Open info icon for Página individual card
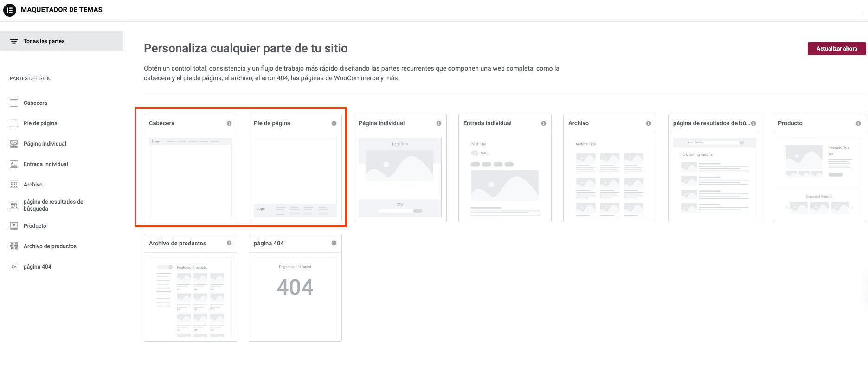The image size is (868, 385). (x=439, y=123)
